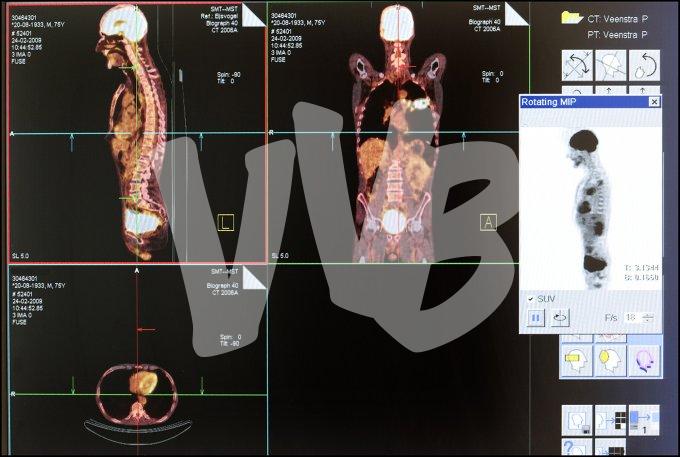
Task: Click the rotate-around-head curved arrow icon
Action: [x=645, y=67]
